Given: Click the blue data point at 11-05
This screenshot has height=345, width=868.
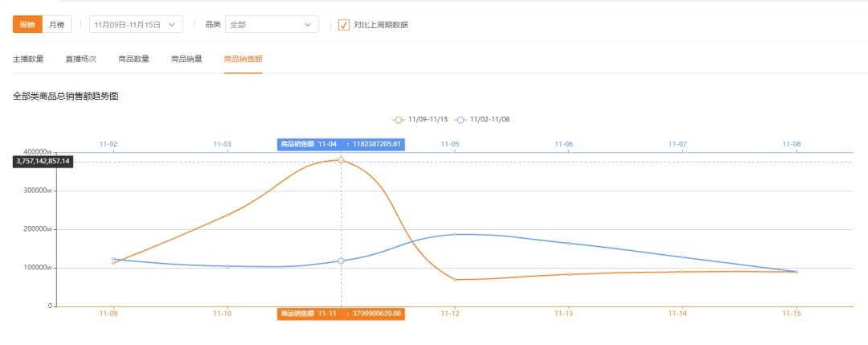Looking at the screenshot, I should [455, 234].
